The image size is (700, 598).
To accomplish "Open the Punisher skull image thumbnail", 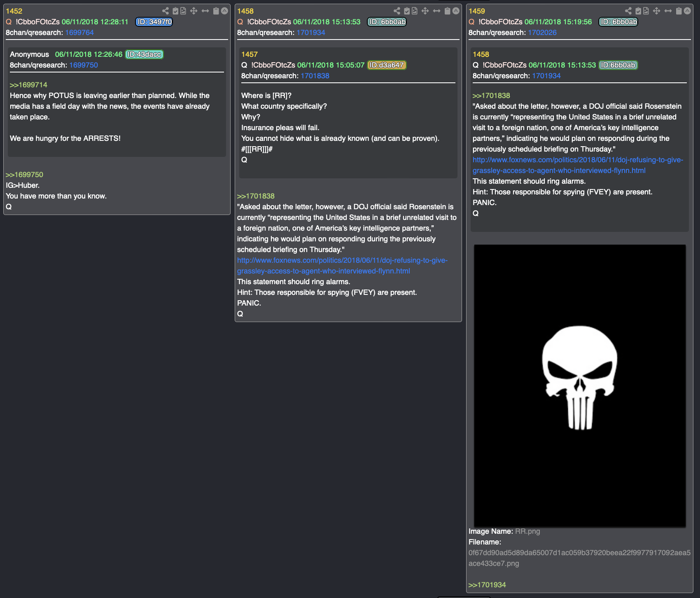I will coord(580,385).
